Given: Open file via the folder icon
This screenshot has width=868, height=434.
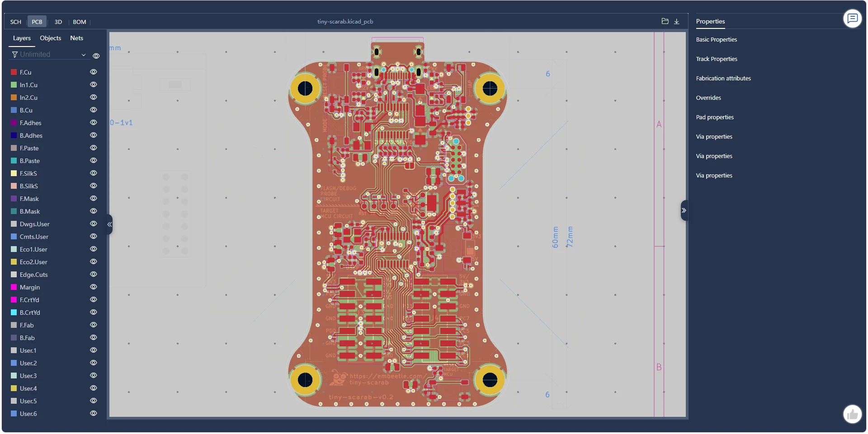Looking at the screenshot, I should click(665, 21).
